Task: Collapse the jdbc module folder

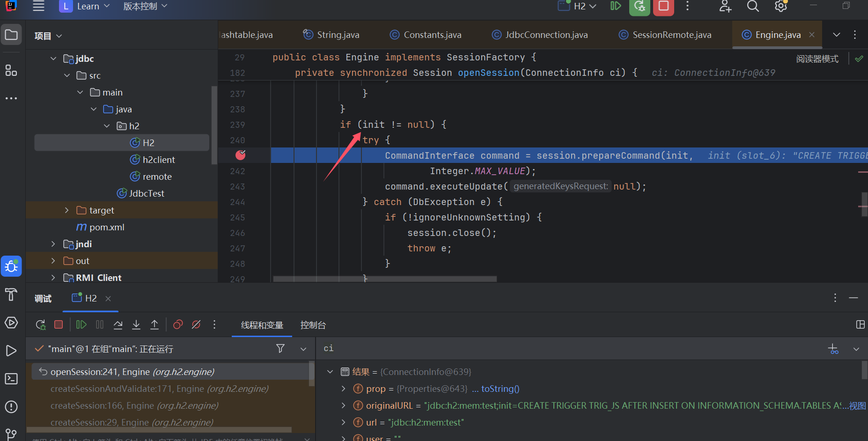Action: tap(53, 59)
